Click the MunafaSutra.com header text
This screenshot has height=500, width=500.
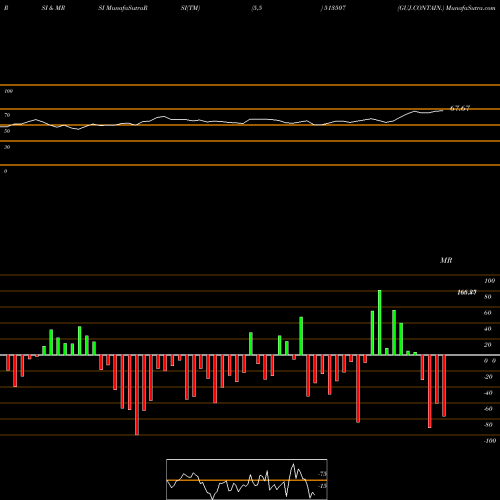tap(470, 8)
